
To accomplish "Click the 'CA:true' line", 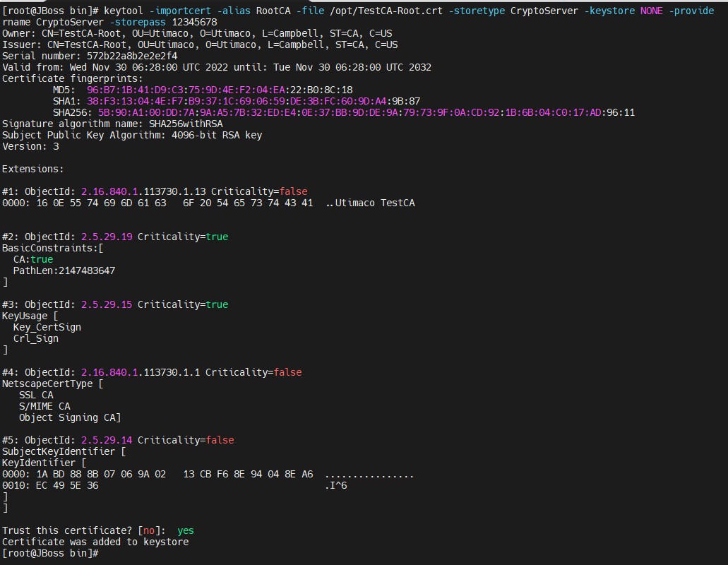I will pos(33,259).
